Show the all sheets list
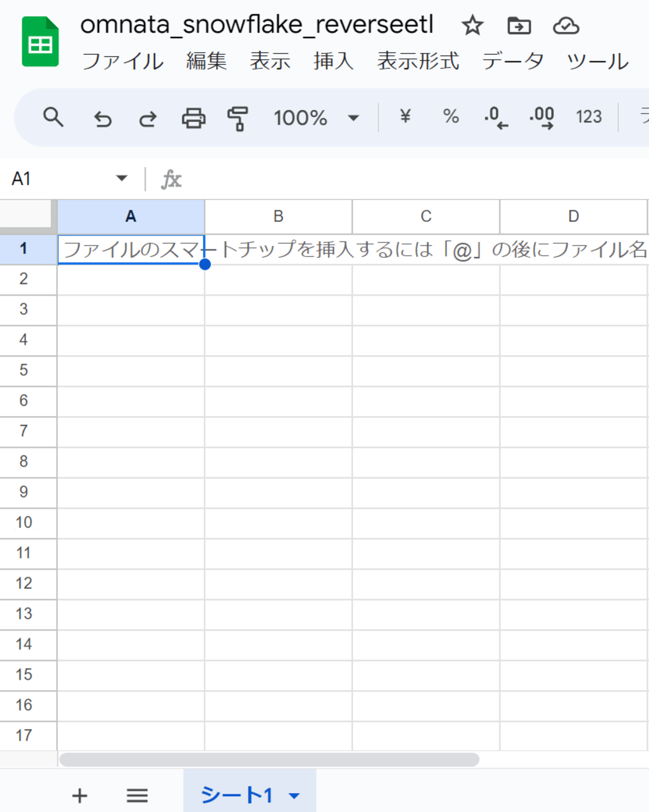 tap(137, 796)
